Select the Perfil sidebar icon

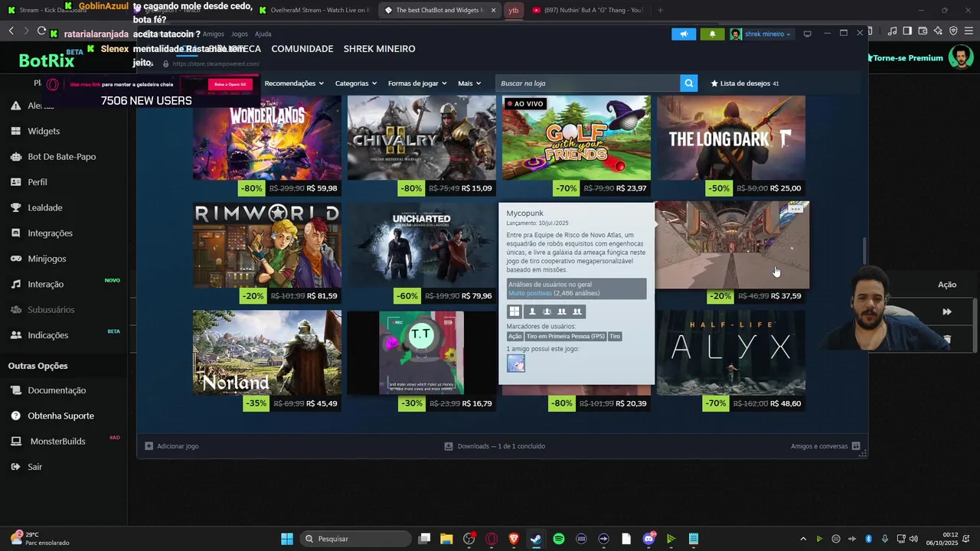tap(15, 182)
